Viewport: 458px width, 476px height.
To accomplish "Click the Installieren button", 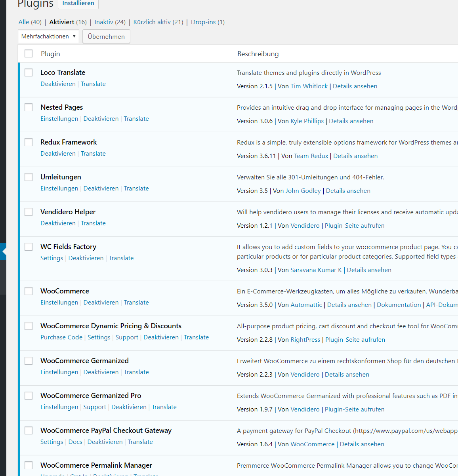I will click(78, 4).
